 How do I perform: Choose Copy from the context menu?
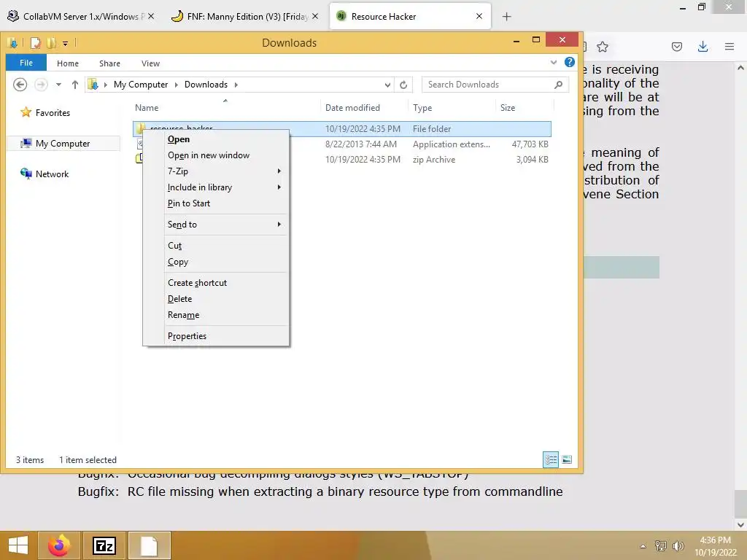pyautogui.click(x=216, y=262)
